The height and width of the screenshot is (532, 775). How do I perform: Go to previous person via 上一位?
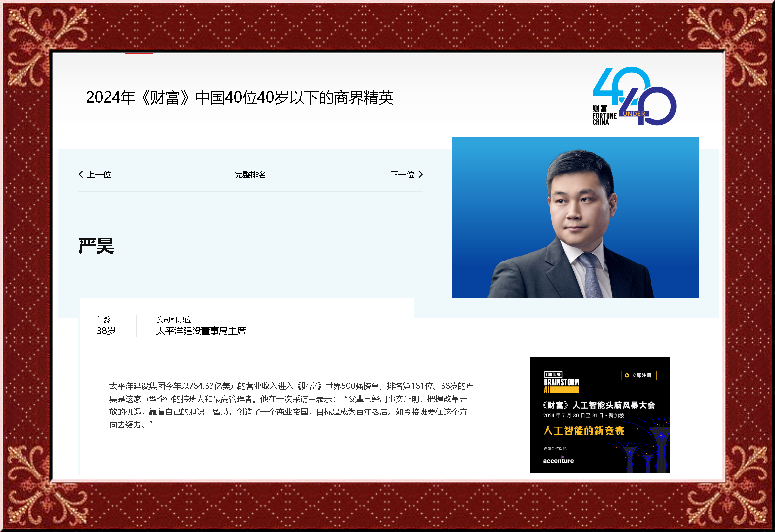click(x=99, y=175)
